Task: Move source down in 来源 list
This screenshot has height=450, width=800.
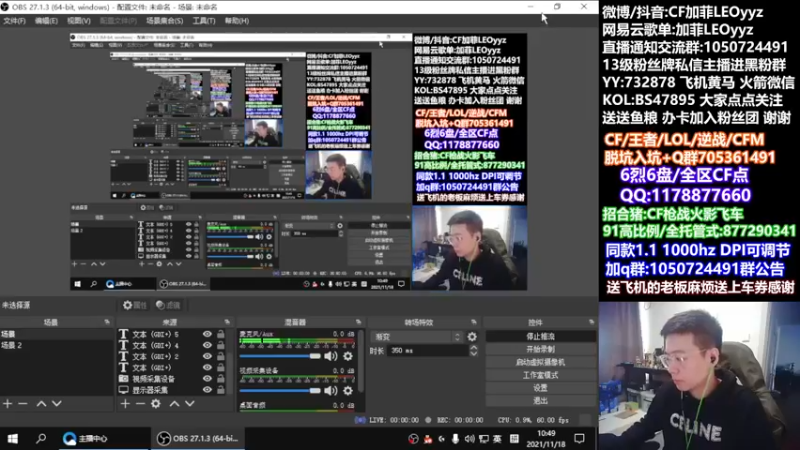Action: click(190, 404)
